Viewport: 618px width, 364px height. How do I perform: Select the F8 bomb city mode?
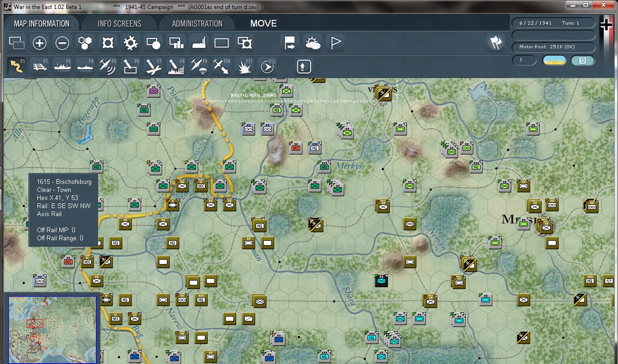pyautogui.click(x=176, y=66)
